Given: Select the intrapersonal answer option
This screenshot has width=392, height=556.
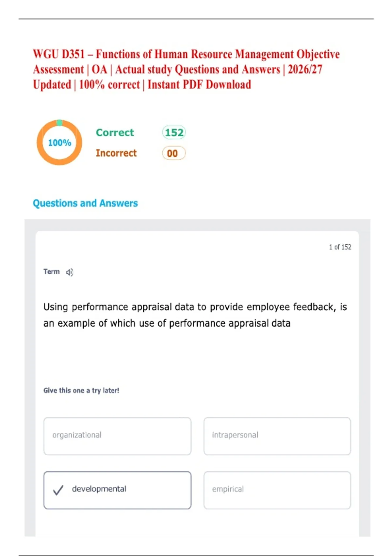Looking at the screenshot, I should pos(277,436).
